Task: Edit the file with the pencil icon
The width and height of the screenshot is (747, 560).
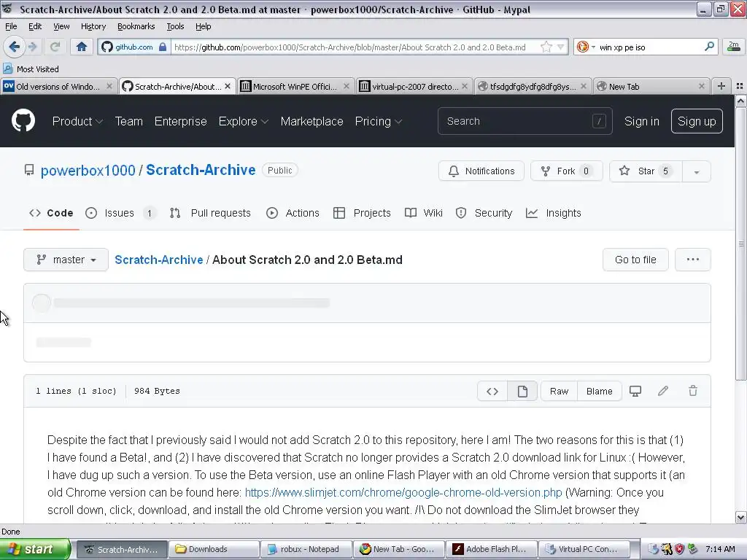Action: (x=663, y=391)
